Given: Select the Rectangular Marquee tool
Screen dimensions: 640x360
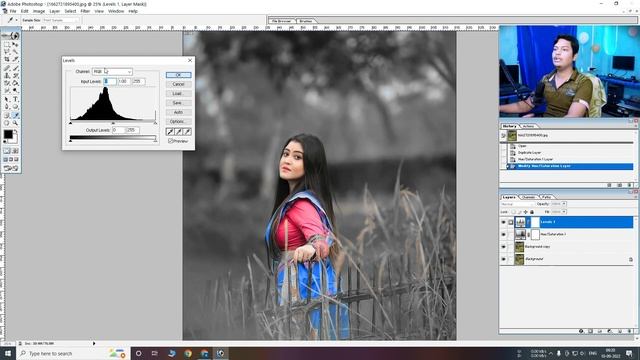Looking at the screenshot, I should [x=7, y=44].
